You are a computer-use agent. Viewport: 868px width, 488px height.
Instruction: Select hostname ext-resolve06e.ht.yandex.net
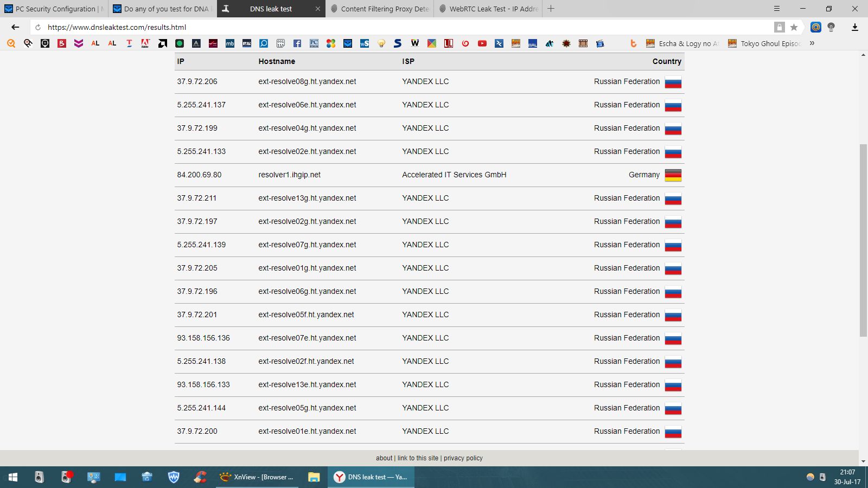[x=307, y=105]
